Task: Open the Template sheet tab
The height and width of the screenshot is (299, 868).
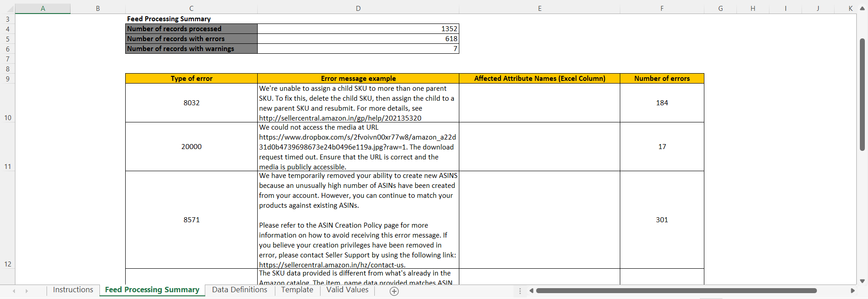Action: pos(297,290)
